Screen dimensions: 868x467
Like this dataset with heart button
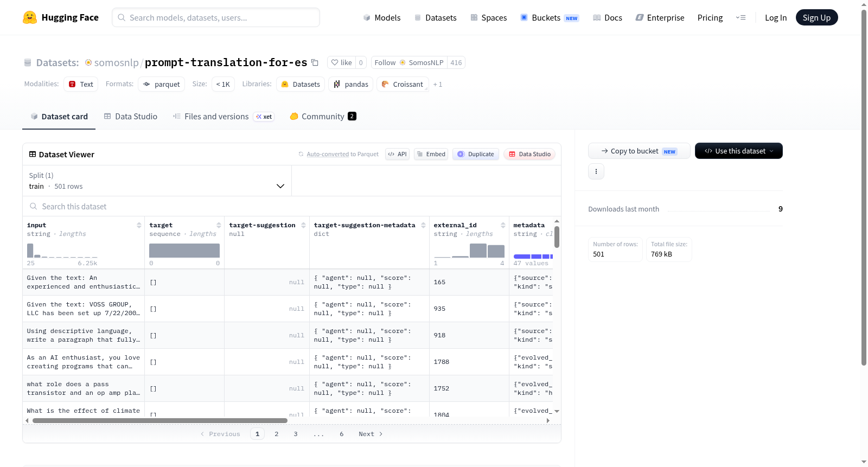coord(341,62)
